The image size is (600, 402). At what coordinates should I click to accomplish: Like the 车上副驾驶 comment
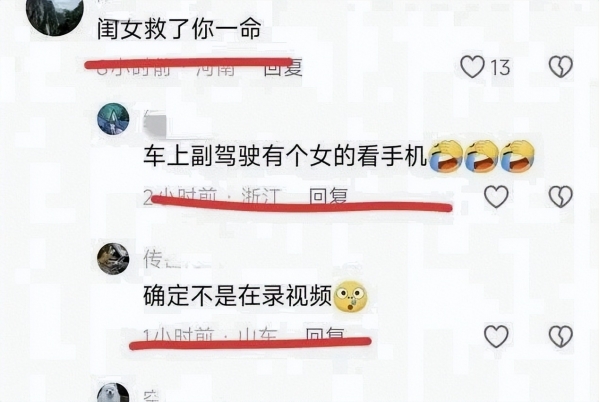click(496, 196)
